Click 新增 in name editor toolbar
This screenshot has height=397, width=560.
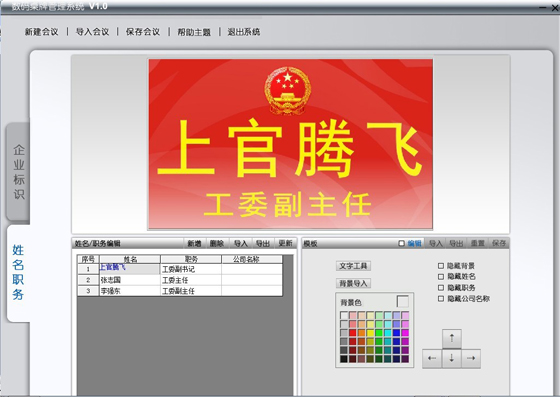click(194, 243)
